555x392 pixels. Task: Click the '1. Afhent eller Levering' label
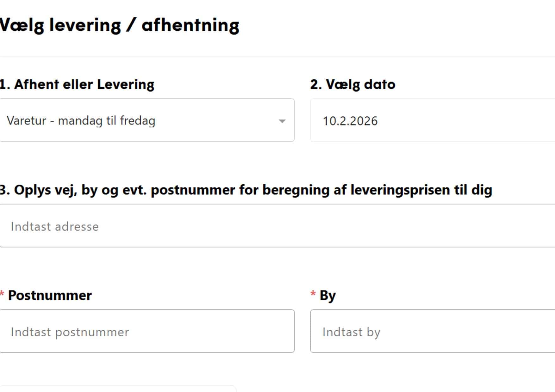(78, 84)
